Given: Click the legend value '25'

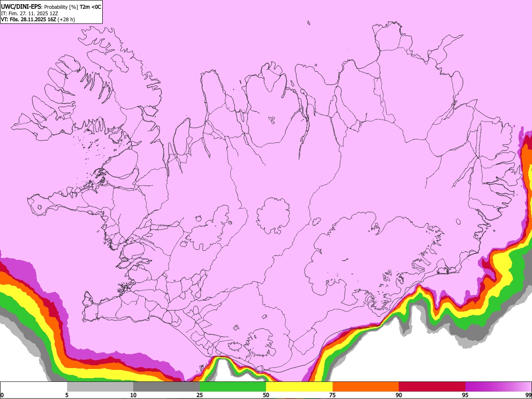Looking at the screenshot, I should click(x=199, y=395).
